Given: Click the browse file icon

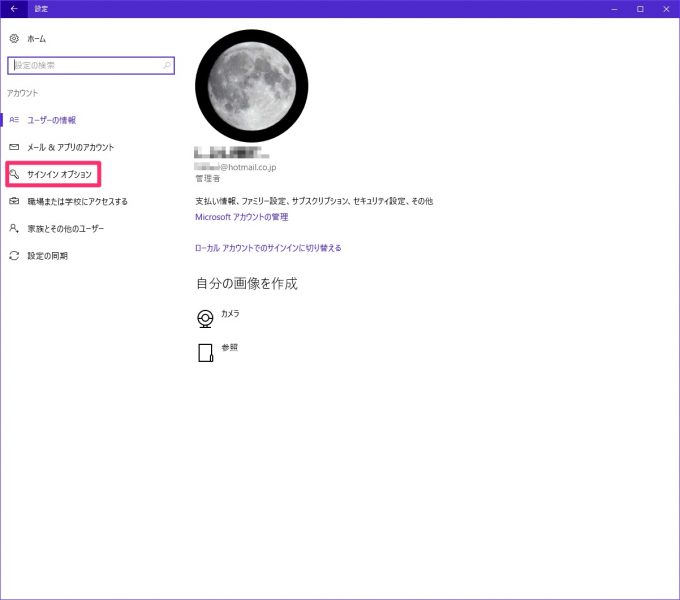Looking at the screenshot, I should (x=206, y=353).
